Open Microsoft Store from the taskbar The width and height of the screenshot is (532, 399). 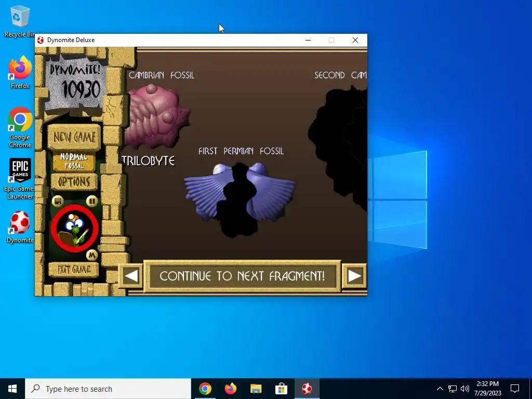(x=281, y=389)
